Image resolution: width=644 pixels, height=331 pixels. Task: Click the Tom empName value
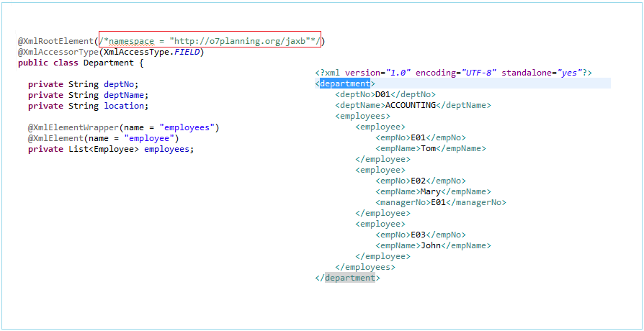[x=429, y=148]
